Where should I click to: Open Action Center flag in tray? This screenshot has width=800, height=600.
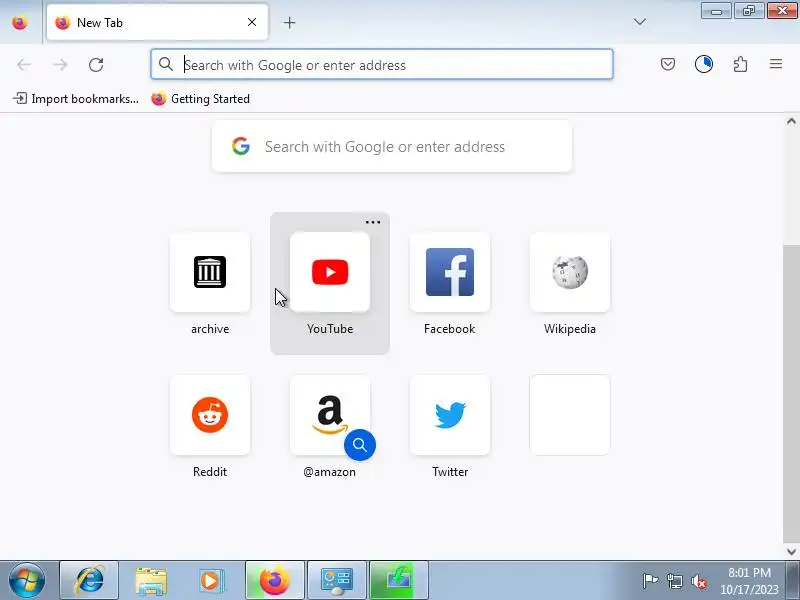(650, 581)
